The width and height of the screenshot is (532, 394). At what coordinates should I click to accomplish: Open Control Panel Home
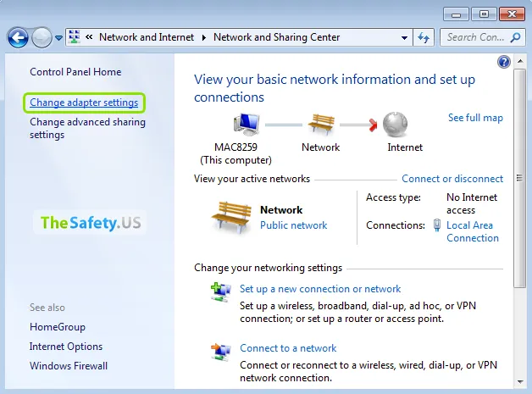(x=75, y=72)
